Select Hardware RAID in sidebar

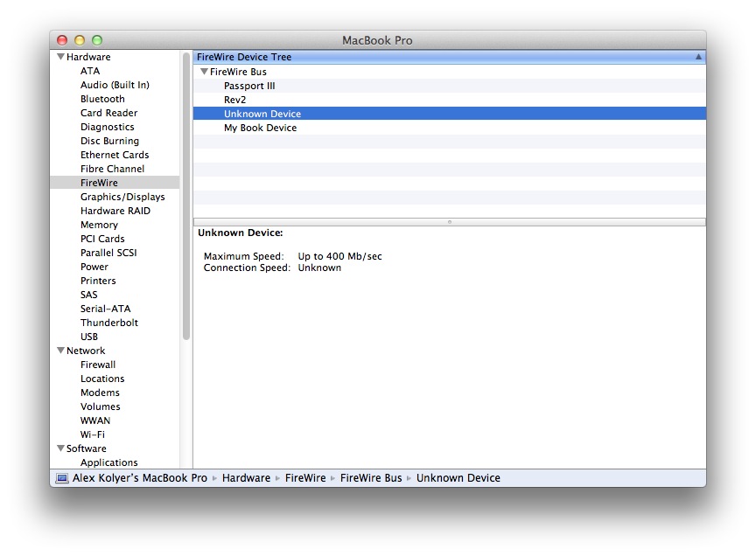pos(115,211)
